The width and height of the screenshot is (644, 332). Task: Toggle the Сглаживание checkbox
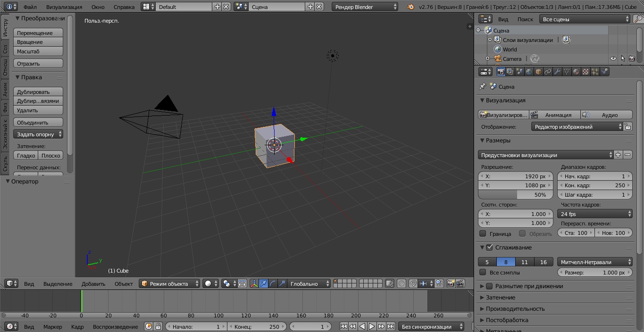489,247
